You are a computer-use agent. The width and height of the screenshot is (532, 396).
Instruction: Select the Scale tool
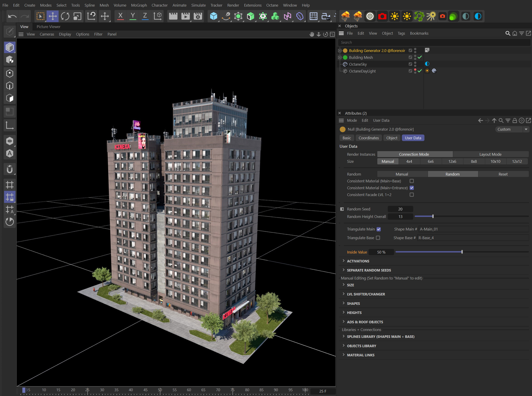tap(77, 16)
